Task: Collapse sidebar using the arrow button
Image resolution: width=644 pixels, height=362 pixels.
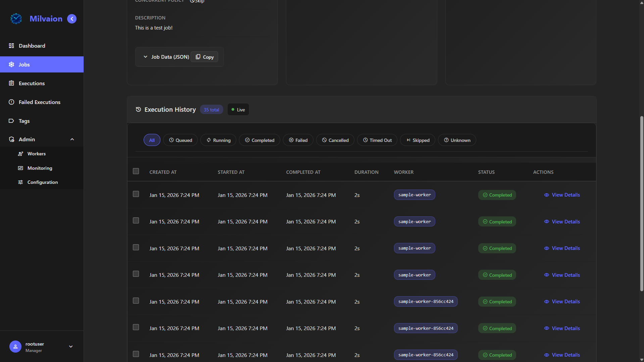Action: [x=72, y=19]
